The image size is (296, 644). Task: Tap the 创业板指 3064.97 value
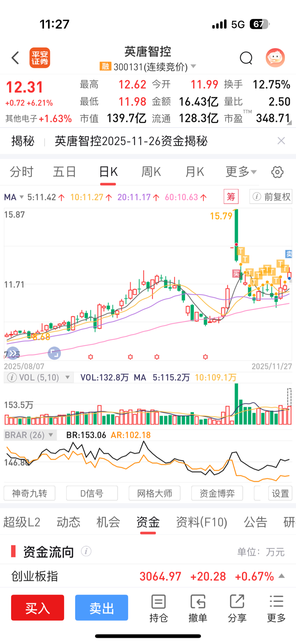click(160, 576)
